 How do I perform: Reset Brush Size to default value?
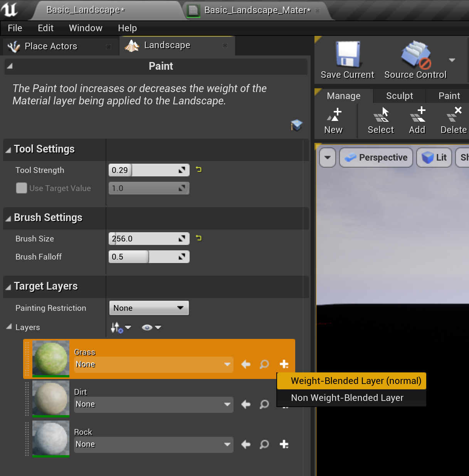point(198,238)
